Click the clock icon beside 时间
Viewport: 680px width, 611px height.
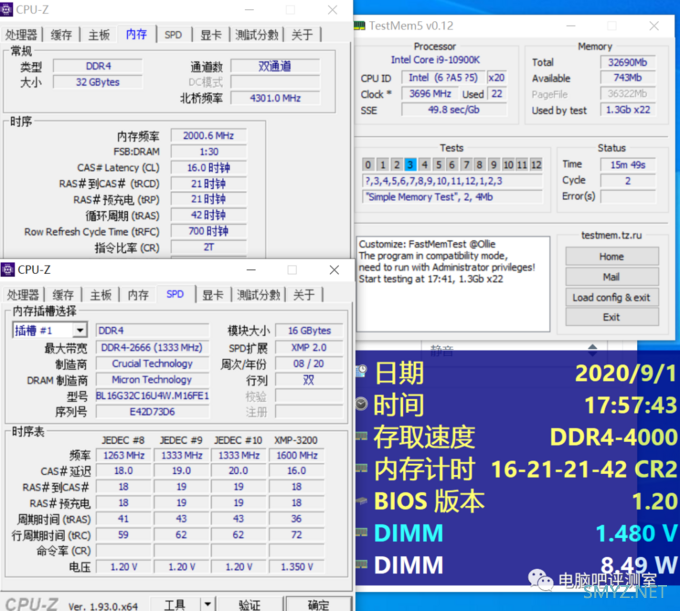[x=362, y=403]
